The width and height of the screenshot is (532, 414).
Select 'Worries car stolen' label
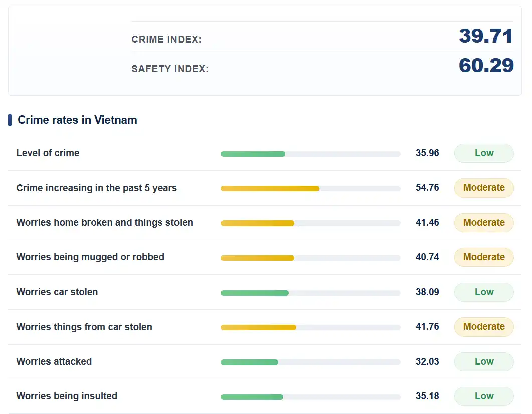tap(57, 292)
